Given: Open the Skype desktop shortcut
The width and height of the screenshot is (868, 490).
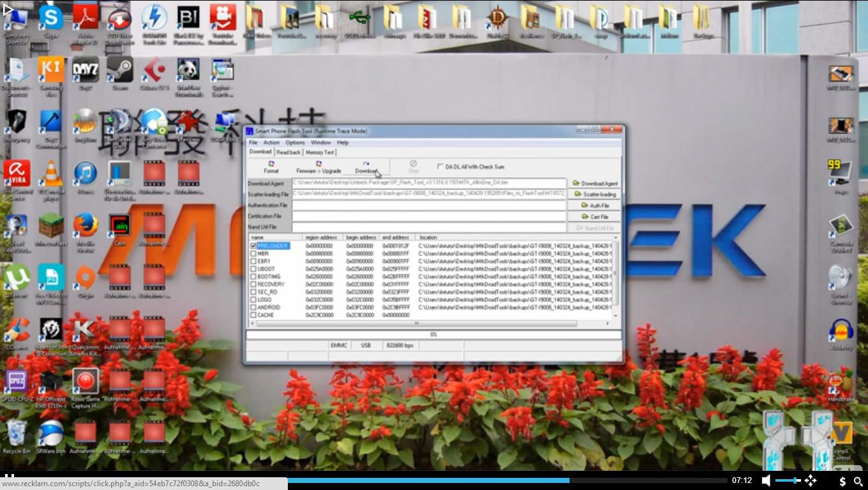Looking at the screenshot, I should tap(50, 21).
